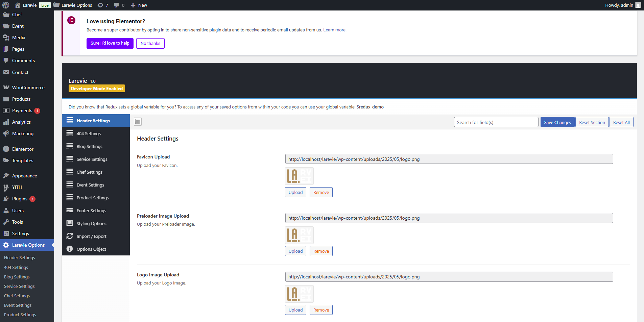The width and height of the screenshot is (644, 322).
Task: Click the plus New icon in admin bar
Action: 133,5
